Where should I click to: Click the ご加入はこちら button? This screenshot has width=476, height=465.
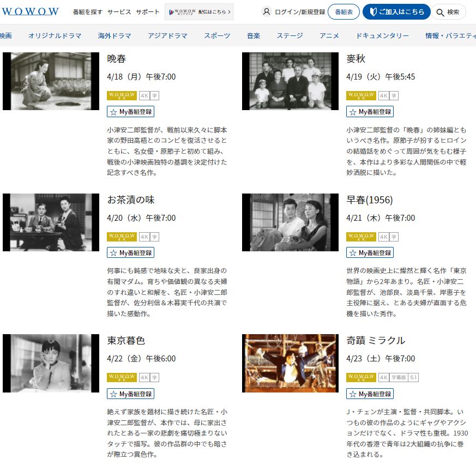pos(396,12)
